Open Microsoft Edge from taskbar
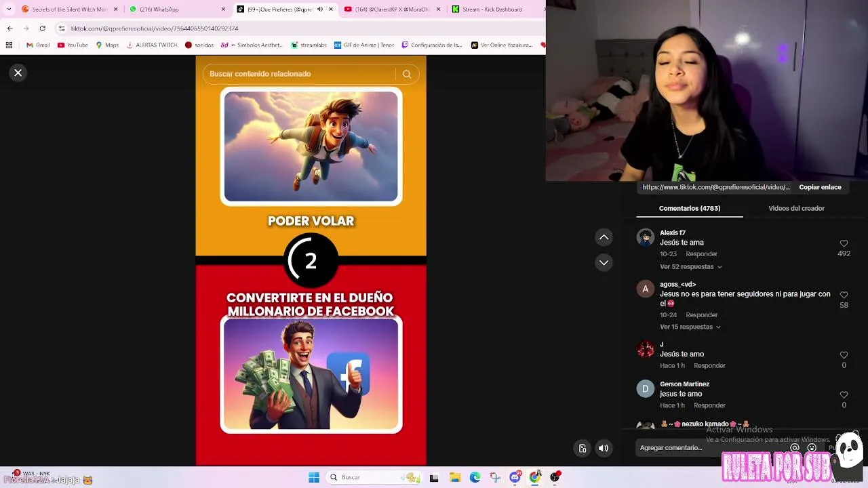This screenshot has width=868, height=488. coord(475,477)
